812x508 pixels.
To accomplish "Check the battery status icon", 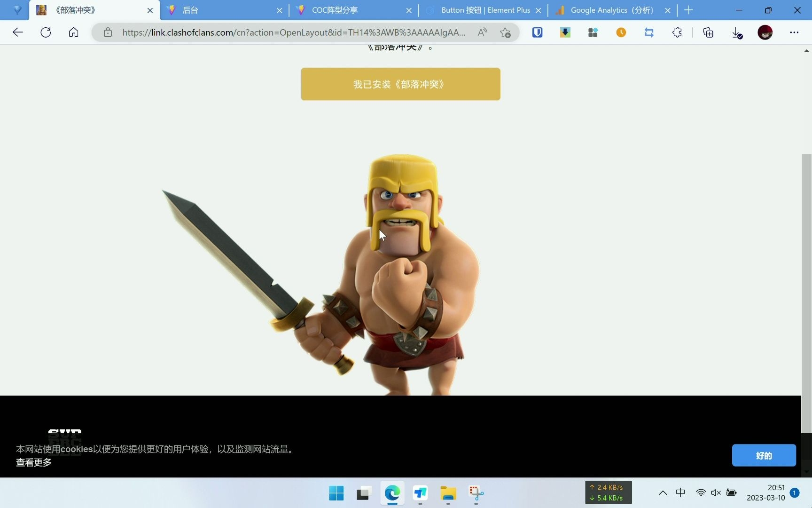I will pyautogui.click(x=731, y=492).
